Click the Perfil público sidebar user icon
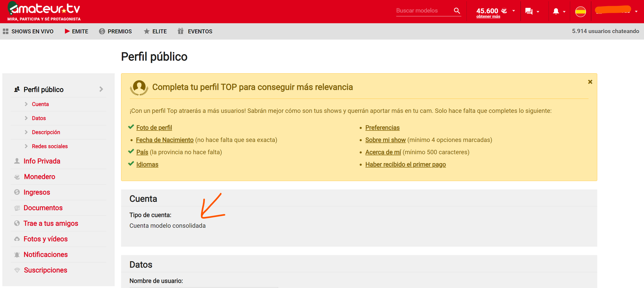 tap(17, 89)
